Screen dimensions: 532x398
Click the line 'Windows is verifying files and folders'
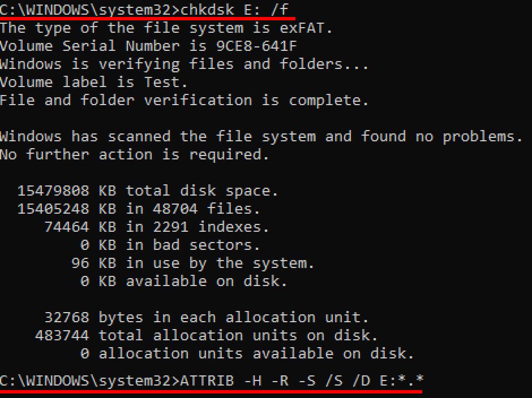[x=184, y=64]
